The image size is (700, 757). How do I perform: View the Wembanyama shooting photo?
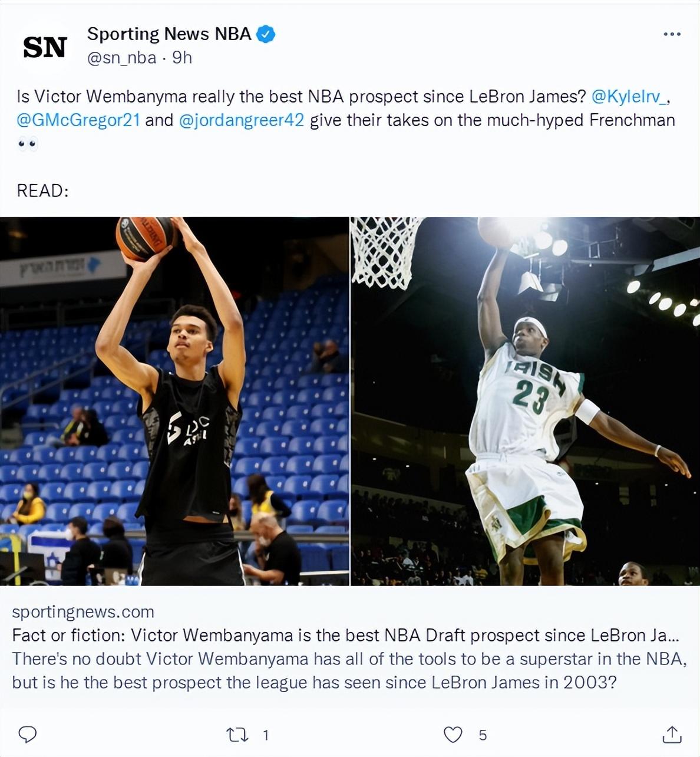(174, 401)
